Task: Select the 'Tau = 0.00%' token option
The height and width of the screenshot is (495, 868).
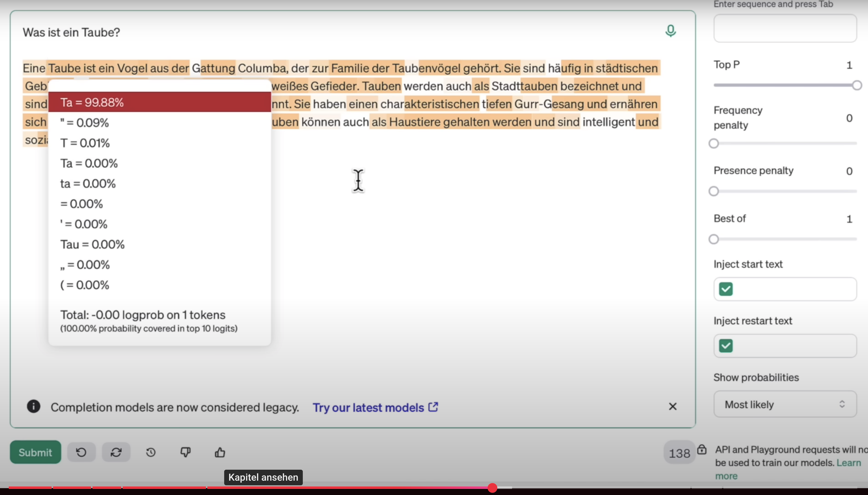Action: pyautogui.click(x=92, y=244)
